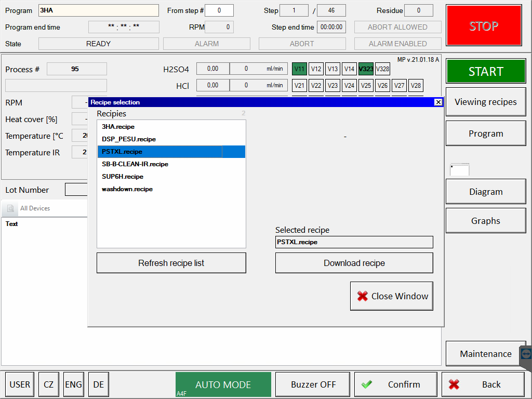Click the Download recipe button
The image size is (532, 399).
(x=354, y=263)
